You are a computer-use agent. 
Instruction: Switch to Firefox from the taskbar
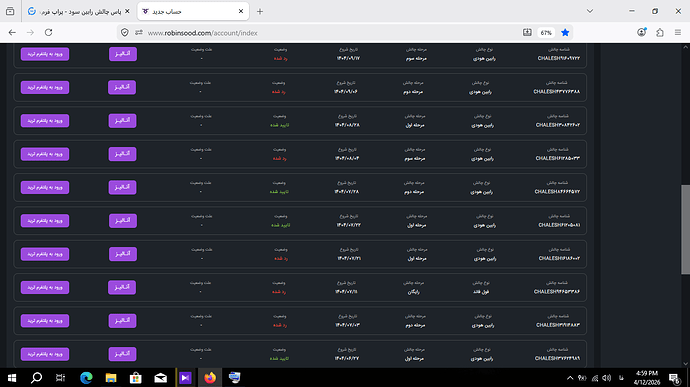coord(210,378)
